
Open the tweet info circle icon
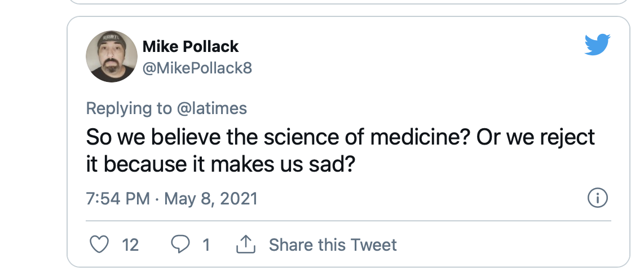[597, 198]
